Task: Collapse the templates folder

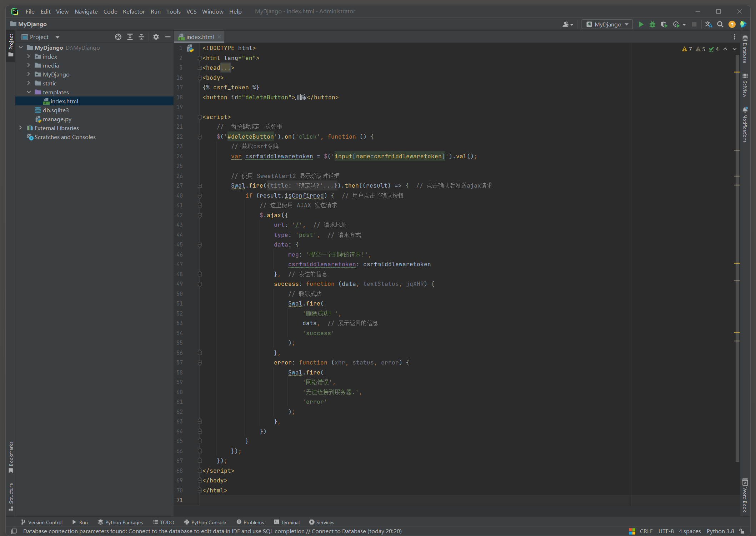Action: 29,92
